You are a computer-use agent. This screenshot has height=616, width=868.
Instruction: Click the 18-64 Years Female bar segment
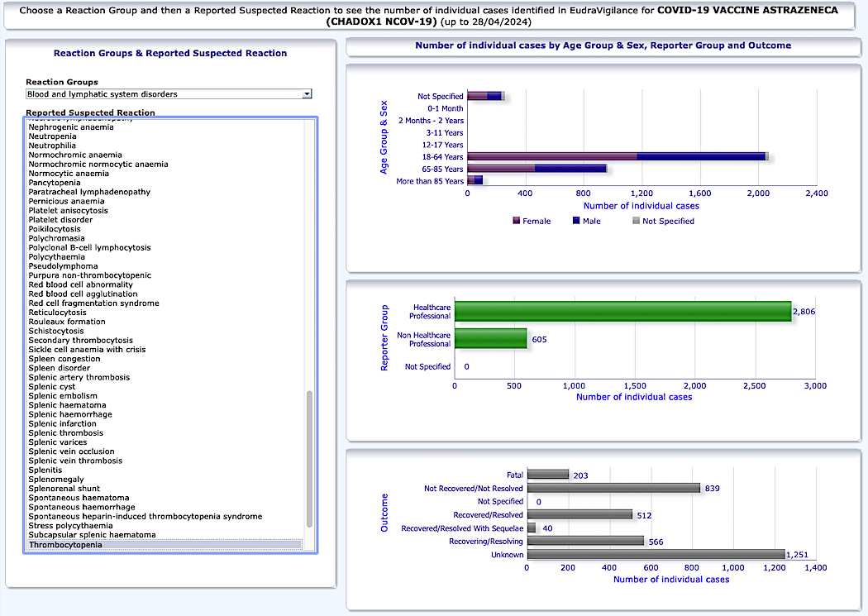(x=552, y=156)
